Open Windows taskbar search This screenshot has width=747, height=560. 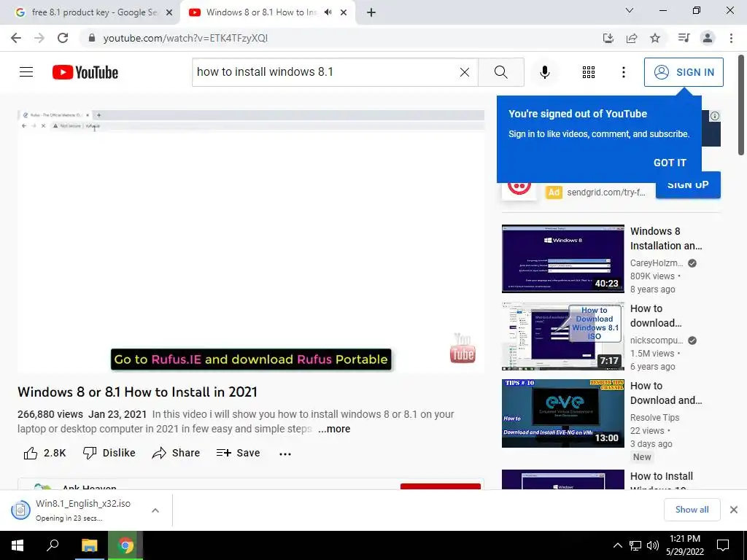click(53, 545)
